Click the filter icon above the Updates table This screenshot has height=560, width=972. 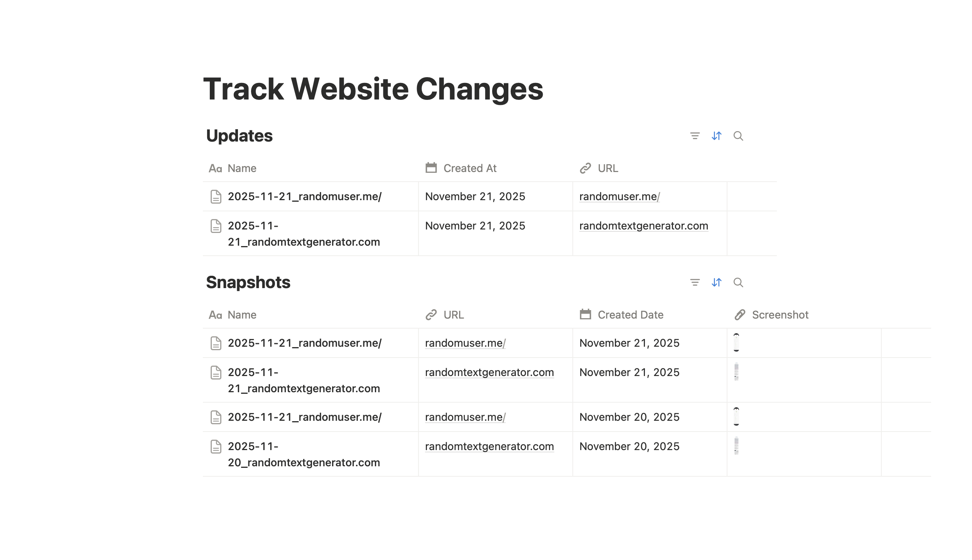[x=694, y=136]
